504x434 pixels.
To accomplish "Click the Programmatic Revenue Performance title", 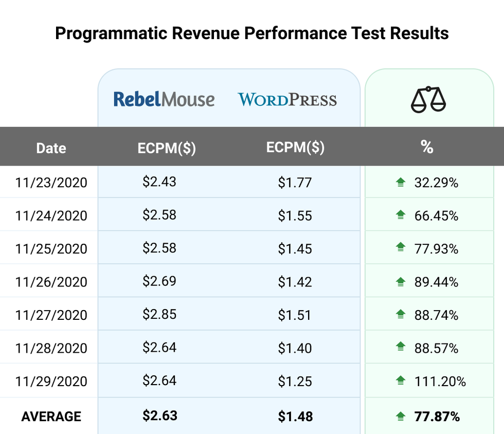I will point(252,33).
